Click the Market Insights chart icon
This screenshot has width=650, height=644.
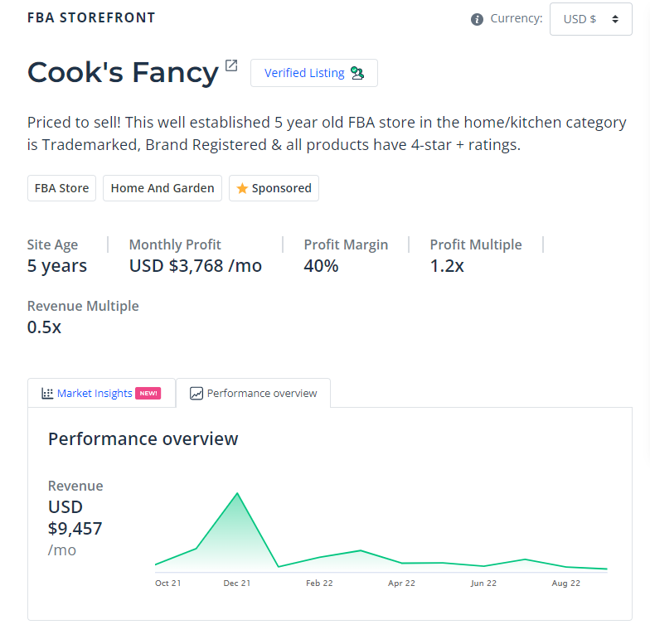point(47,394)
